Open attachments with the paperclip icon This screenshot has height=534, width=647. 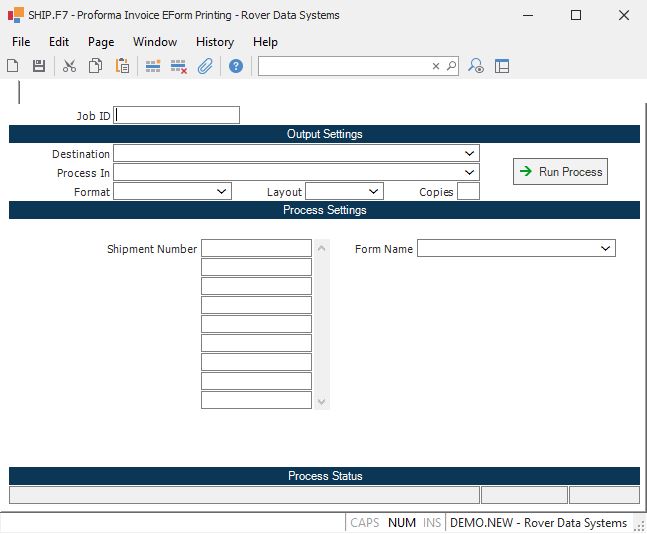point(205,66)
